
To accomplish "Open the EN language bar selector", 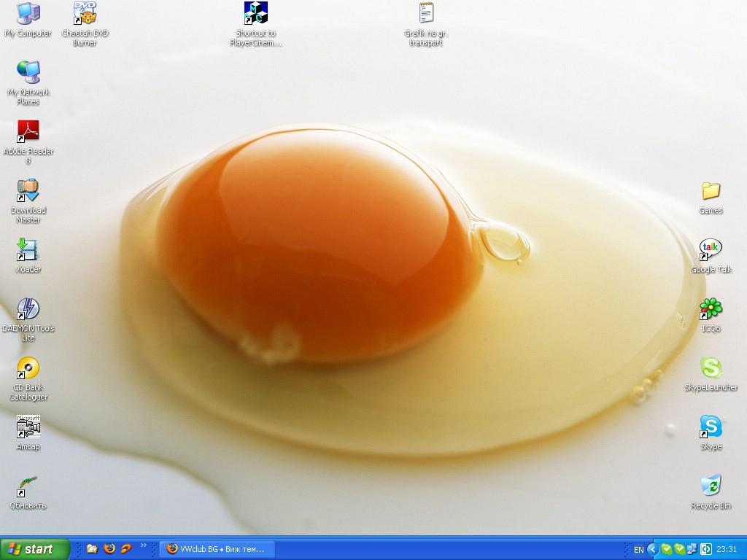I will (x=638, y=550).
